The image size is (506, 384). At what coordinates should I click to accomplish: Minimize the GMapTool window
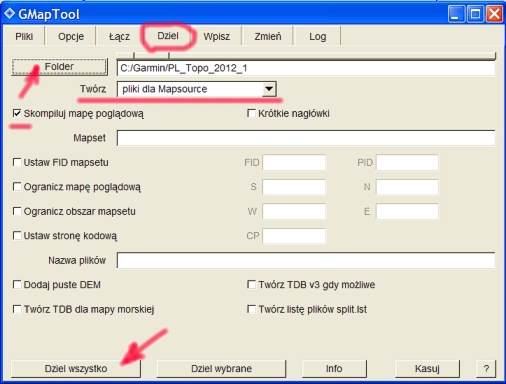[456, 14]
